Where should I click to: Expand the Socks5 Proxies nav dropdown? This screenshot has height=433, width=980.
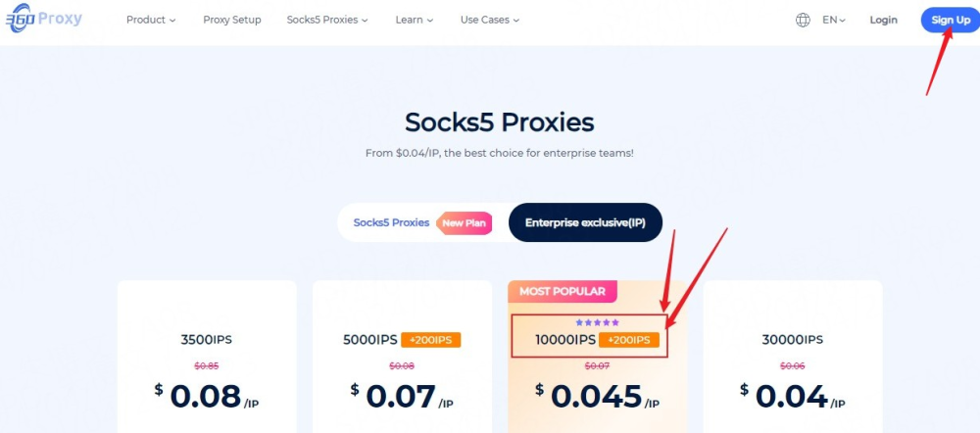[x=327, y=20]
